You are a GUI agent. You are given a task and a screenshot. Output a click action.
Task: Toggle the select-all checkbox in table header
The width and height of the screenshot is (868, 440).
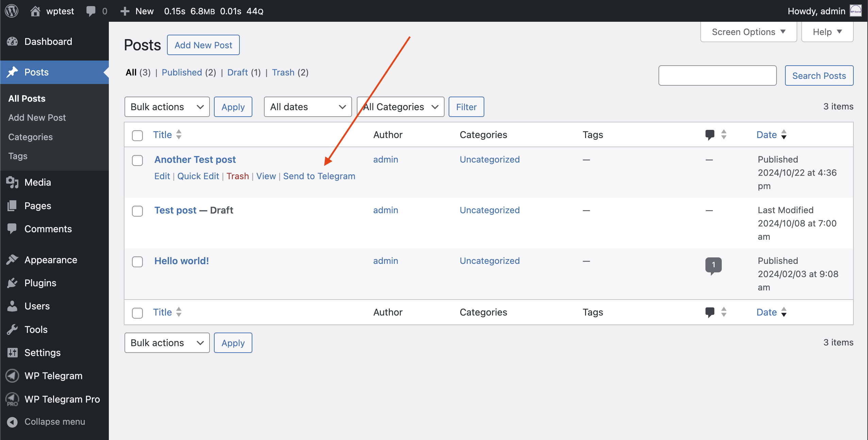click(137, 135)
